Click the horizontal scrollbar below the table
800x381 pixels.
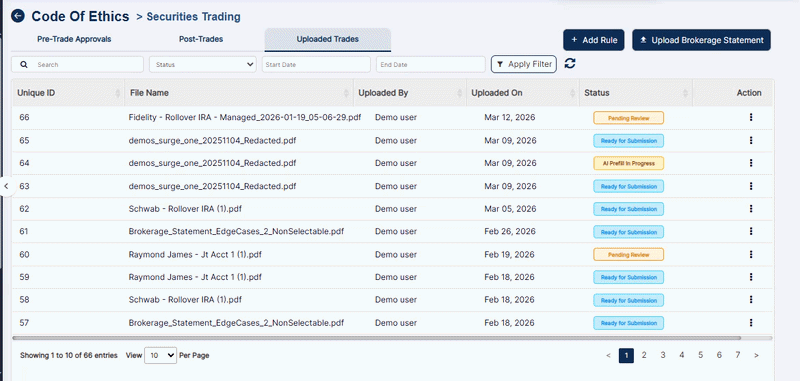coord(376,338)
